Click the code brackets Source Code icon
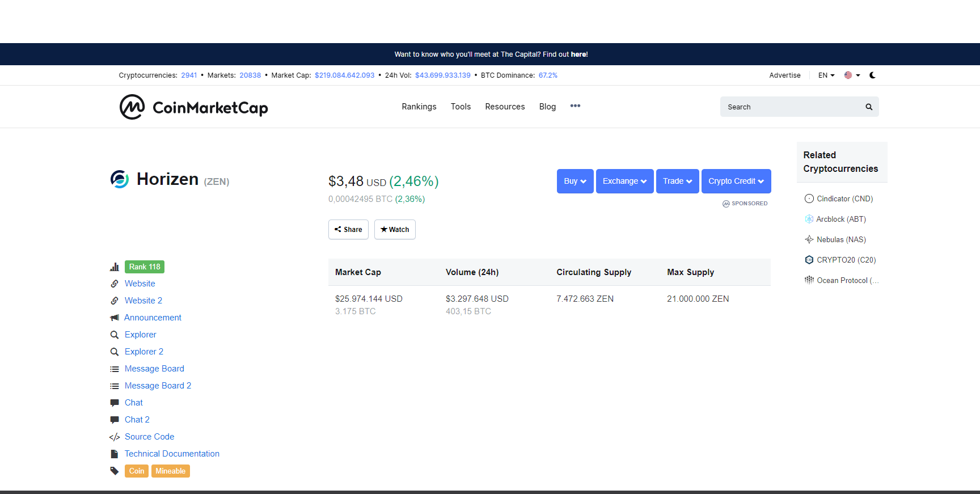Image resolution: width=980 pixels, height=494 pixels. [x=115, y=437]
